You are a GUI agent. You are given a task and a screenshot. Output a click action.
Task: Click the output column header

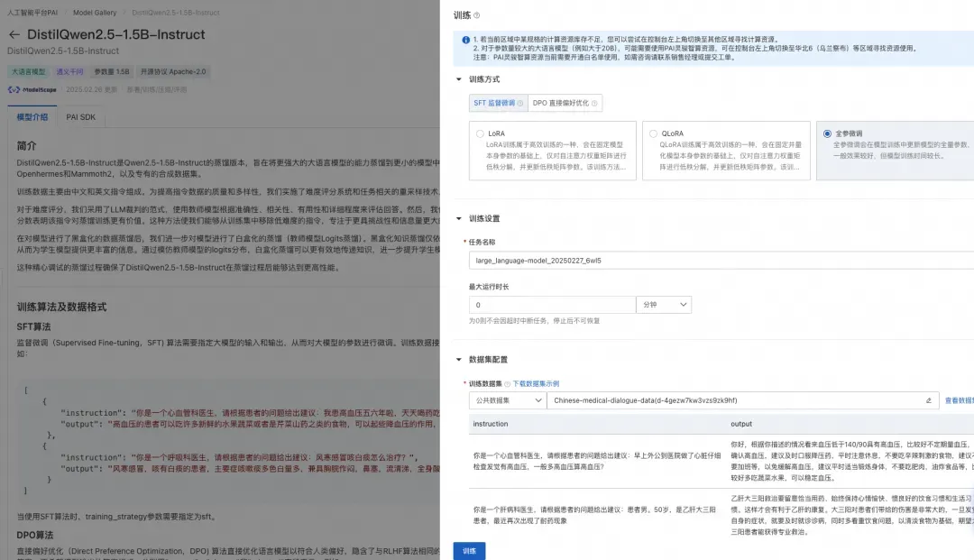click(x=741, y=424)
